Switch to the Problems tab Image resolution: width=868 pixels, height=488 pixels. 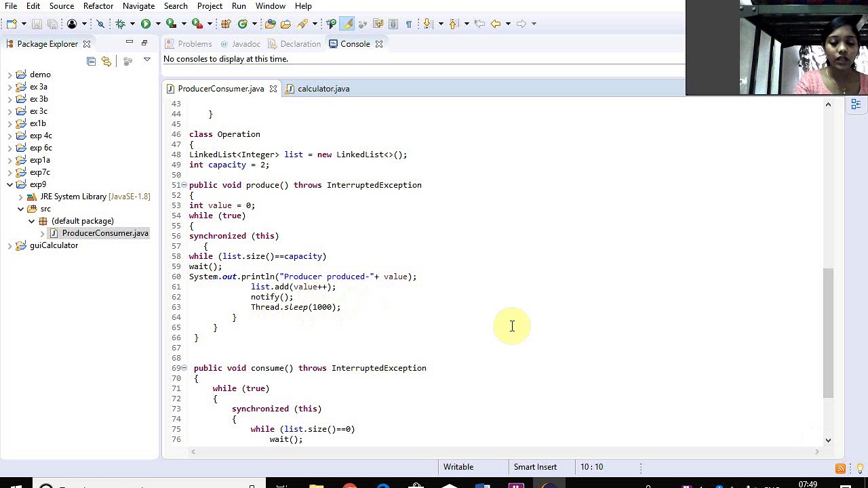tap(189, 44)
